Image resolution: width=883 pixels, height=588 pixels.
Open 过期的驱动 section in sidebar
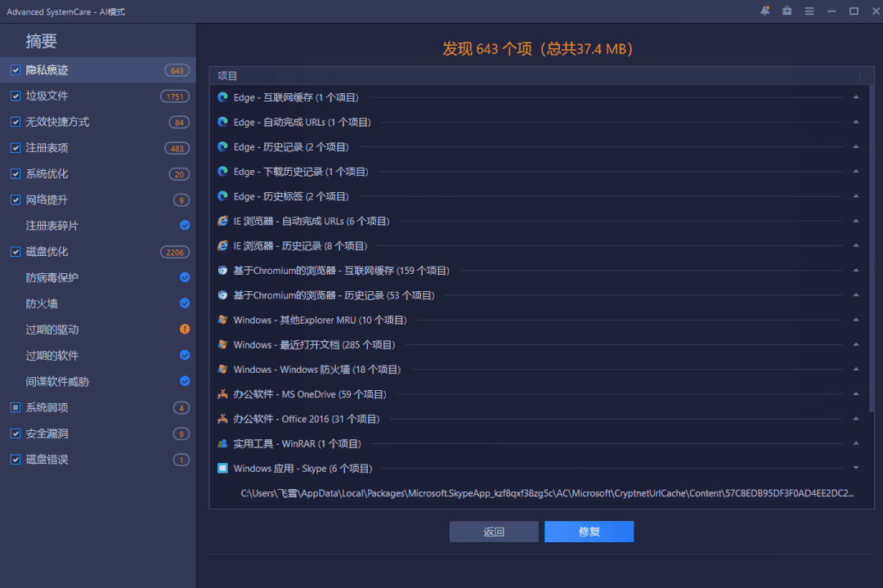click(x=98, y=329)
